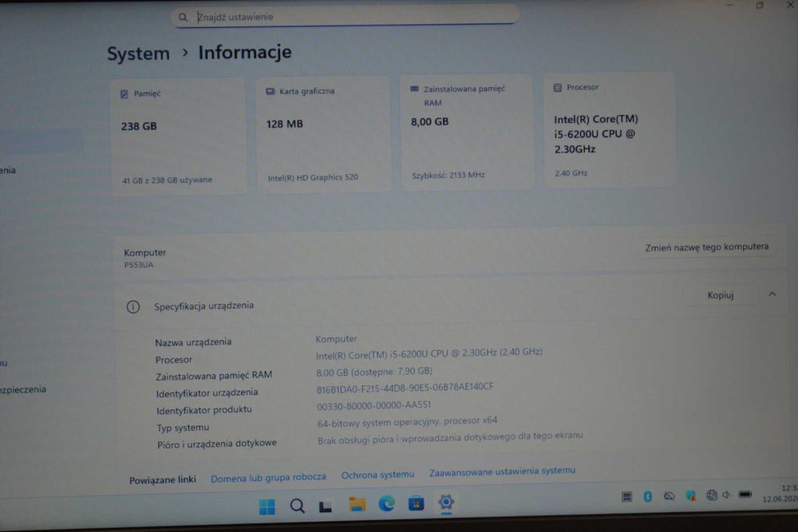This screenshot has height=532, width=798.
Task: Select 'Nazwa urządzenia' label
Action: point(193,342)
